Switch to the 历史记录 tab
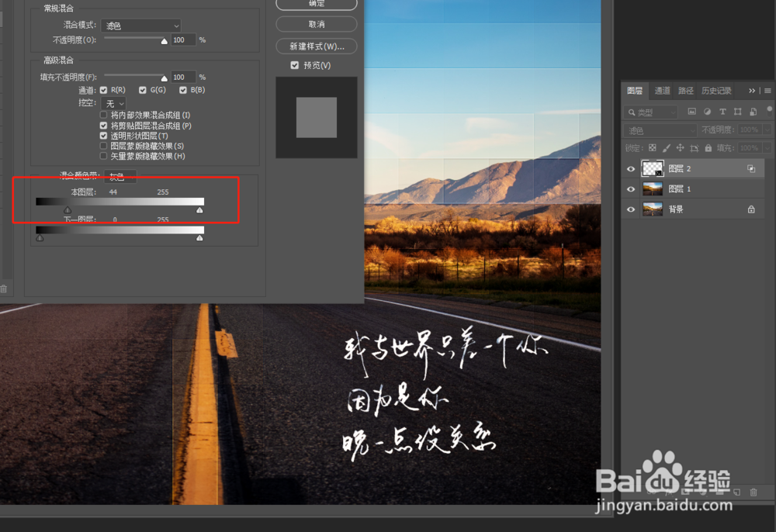776x532 pixels. 716,91
